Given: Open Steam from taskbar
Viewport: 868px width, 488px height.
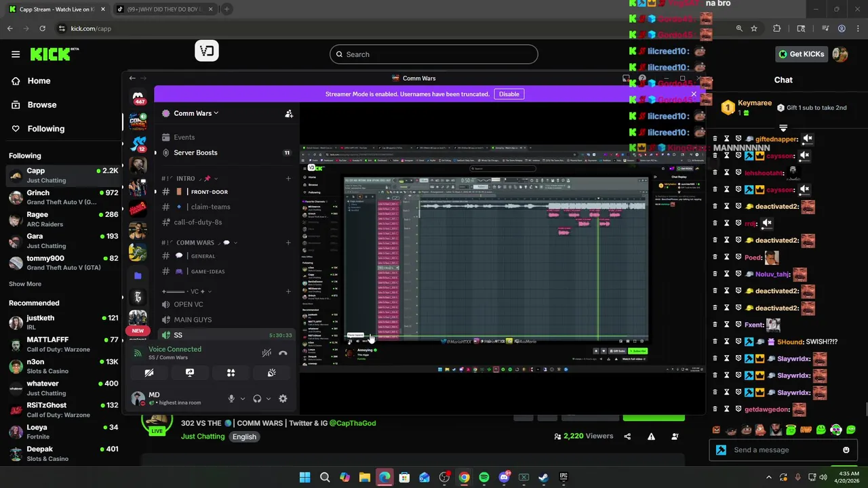Looking at the screenshot, I should pyautogui.click(x=543, y=477).
